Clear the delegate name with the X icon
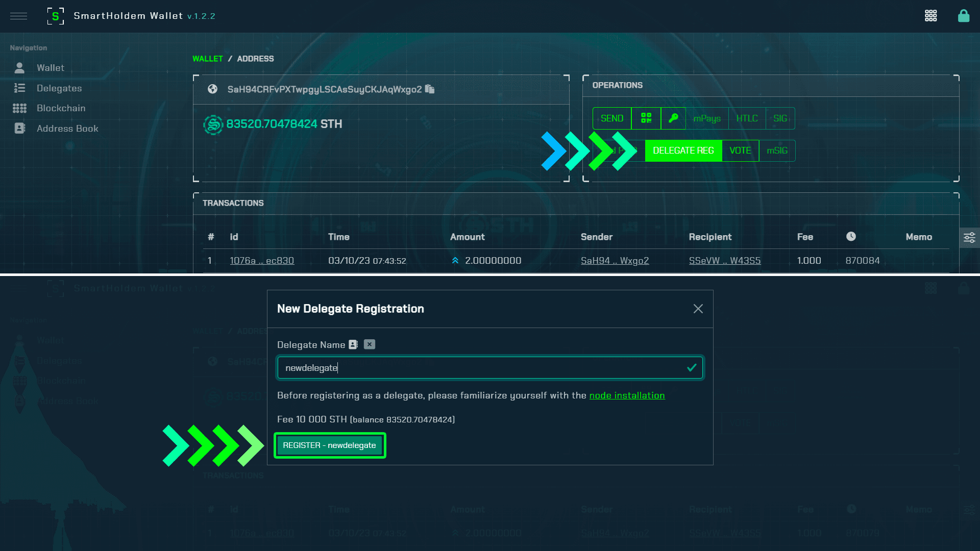 click(x=370, y=344)
